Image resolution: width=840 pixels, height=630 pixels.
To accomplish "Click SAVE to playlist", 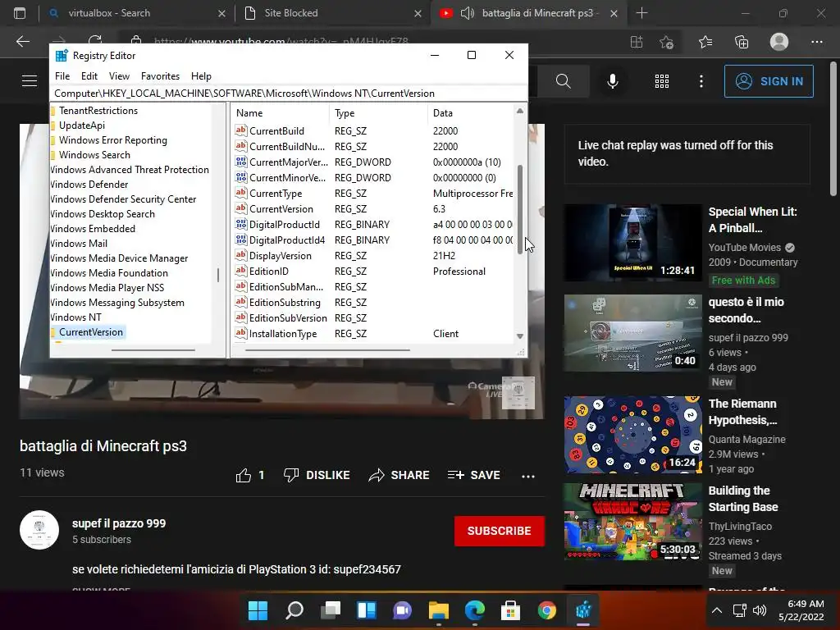I will click(474, 475).
